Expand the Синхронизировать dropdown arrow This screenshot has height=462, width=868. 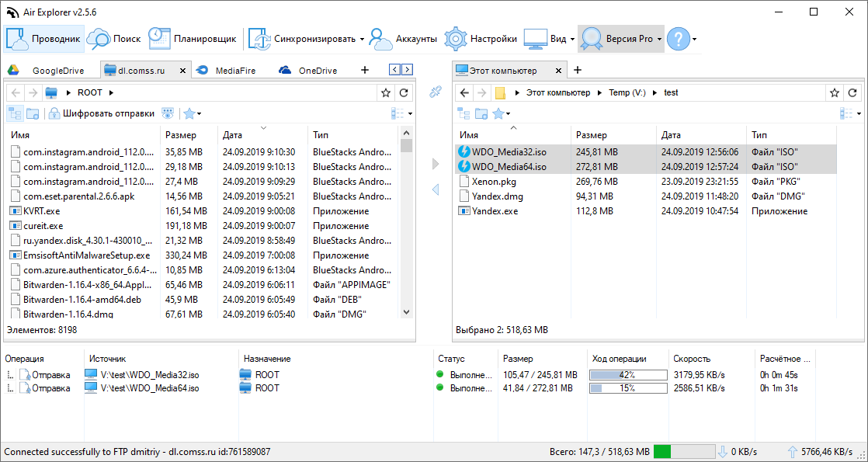click(x=362, y=40)
